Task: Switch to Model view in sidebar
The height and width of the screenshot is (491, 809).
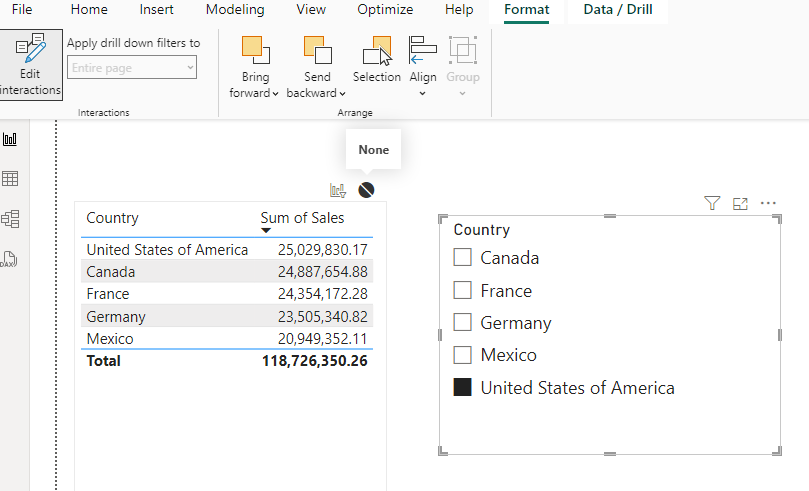Action: click(x=10, y=219)
